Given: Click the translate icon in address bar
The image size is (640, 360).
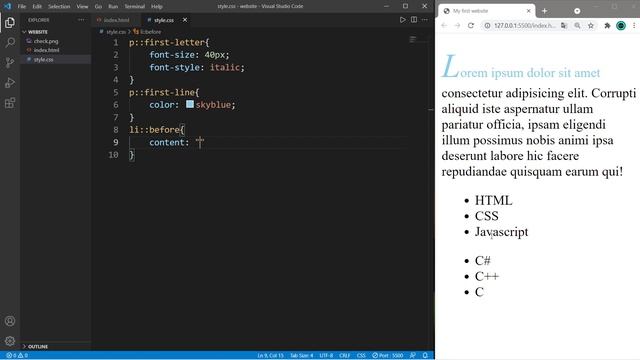Looking at the screenshot, I should [x=564, y=25].
